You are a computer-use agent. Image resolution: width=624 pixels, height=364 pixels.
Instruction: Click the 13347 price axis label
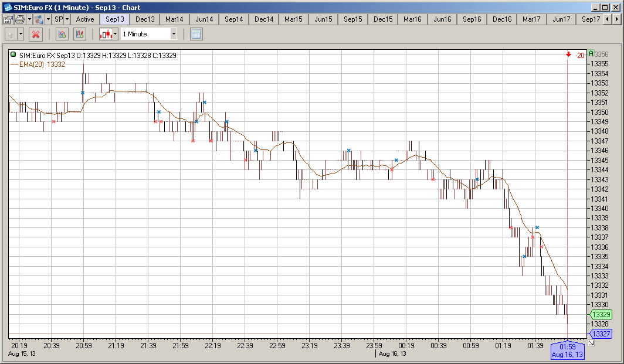[599, 141]
